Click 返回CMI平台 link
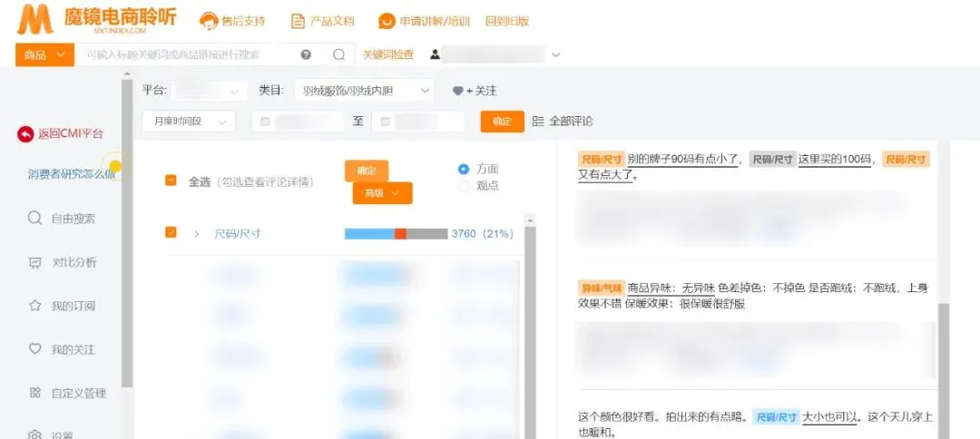The image size is (980, 439). (x=71, y=133)
